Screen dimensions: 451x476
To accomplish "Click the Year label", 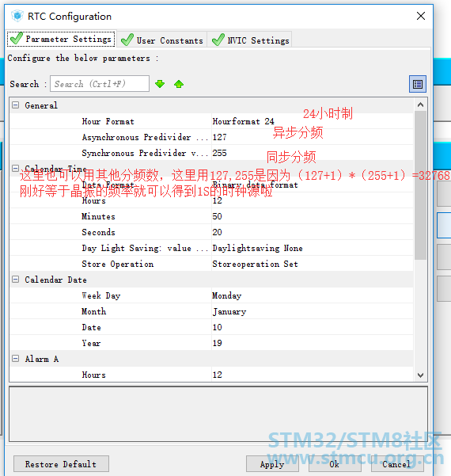I will [x=91, y=343].
